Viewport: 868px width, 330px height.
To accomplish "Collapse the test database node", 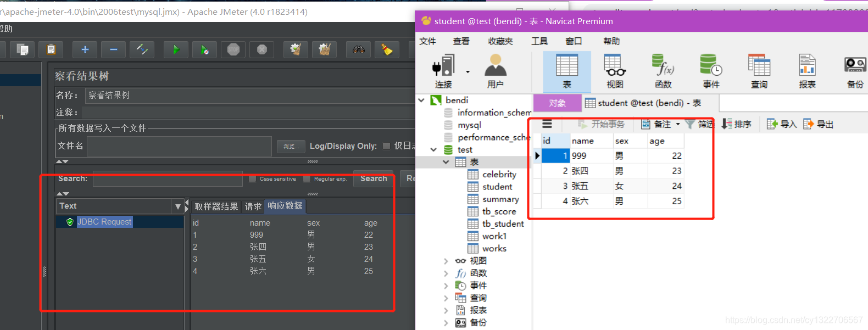I will [x=433, y=149].
